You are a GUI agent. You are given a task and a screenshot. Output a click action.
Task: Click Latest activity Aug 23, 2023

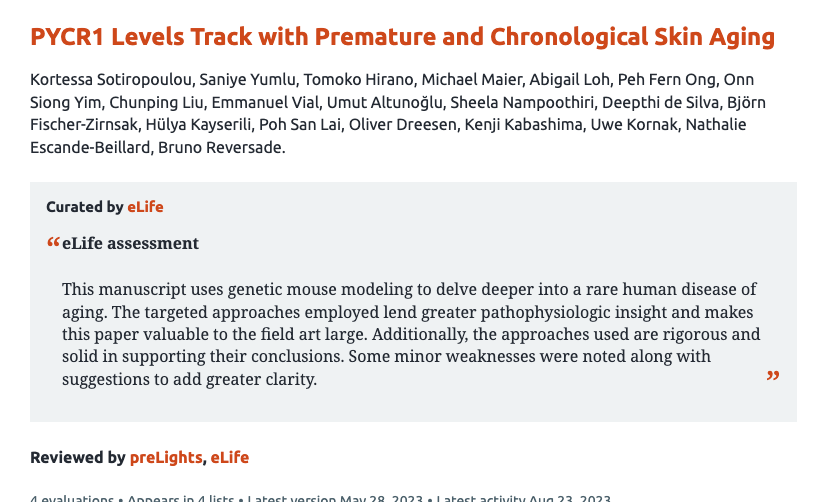(523, 498)
